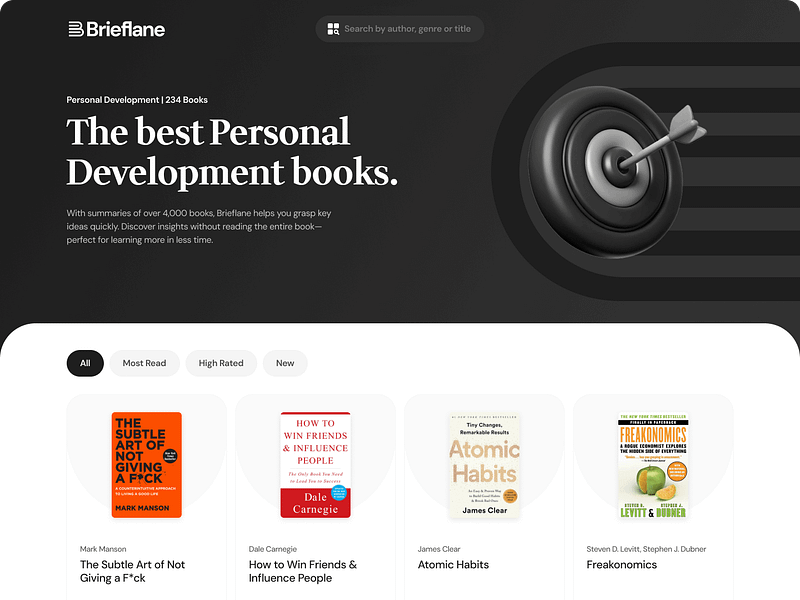Switch to the Most Read filter

144,363
